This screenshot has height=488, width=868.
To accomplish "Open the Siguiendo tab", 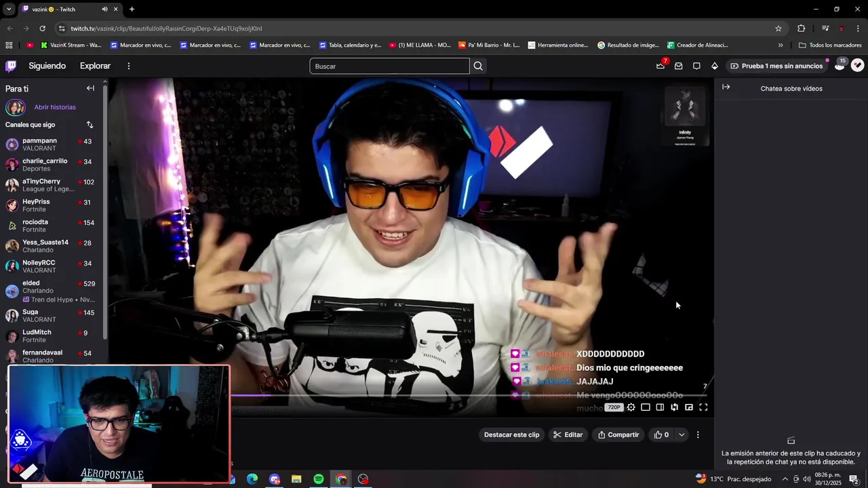I will coord(47,66).
